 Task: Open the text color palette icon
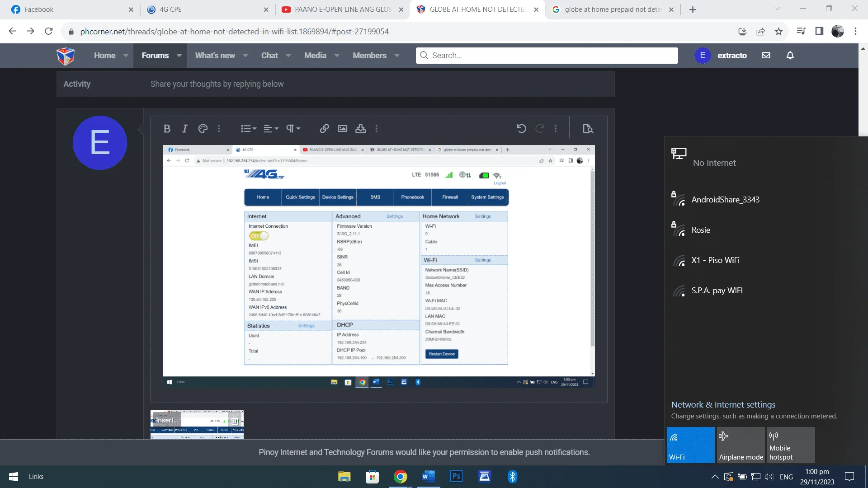pyautogui.click(x=203, y=129)
